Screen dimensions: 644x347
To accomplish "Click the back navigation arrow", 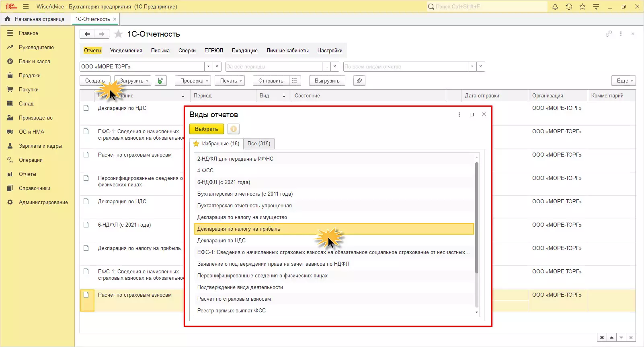I will (x=87, y=34).
